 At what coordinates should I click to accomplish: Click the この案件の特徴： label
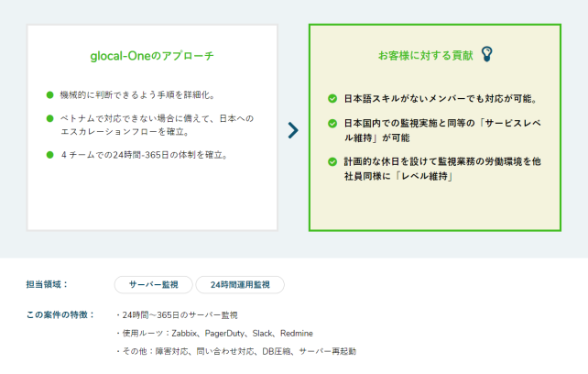[60, 314]
